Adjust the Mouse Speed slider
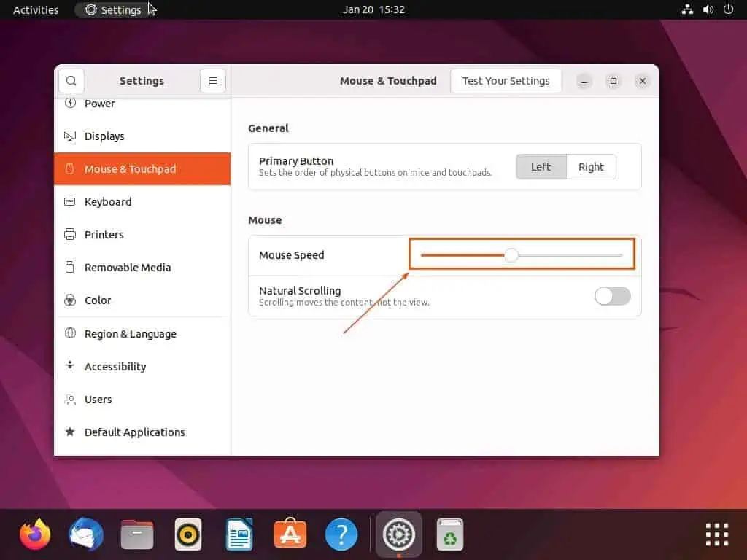This screenshot has width=747, height=560. coord(511,254)
